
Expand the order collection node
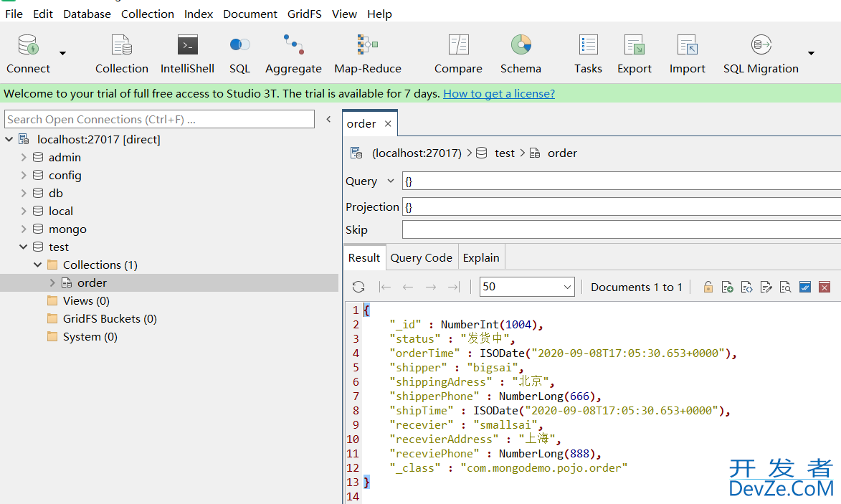(x=52, y=282)
